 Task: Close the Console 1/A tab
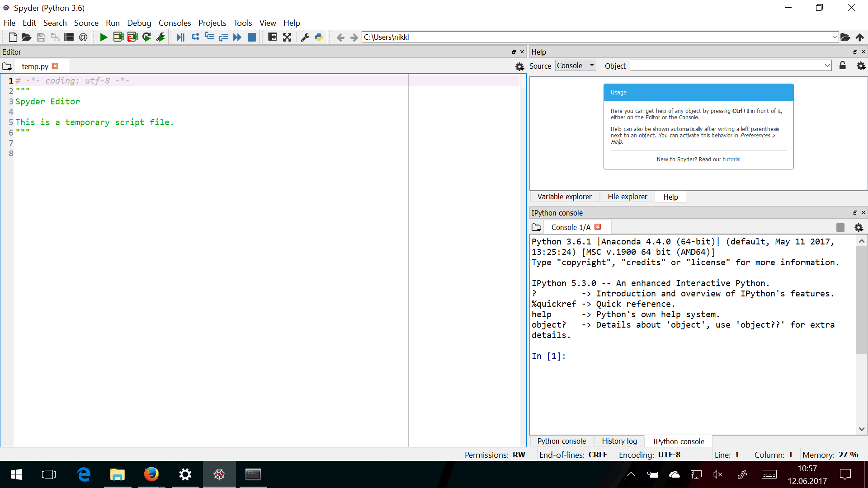pyautogui.click(x=598, y=227)
